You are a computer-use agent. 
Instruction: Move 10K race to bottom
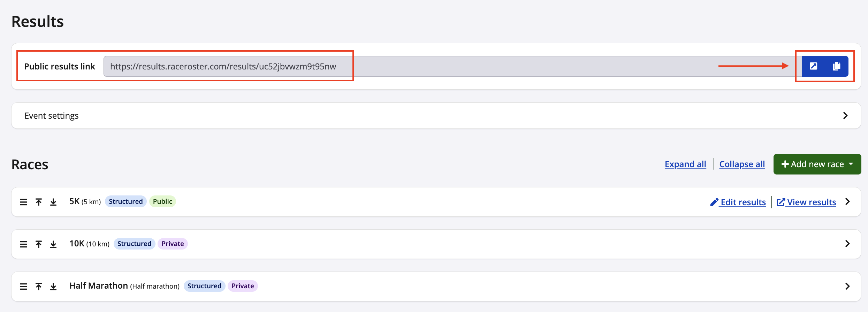[x=53, y=244]
